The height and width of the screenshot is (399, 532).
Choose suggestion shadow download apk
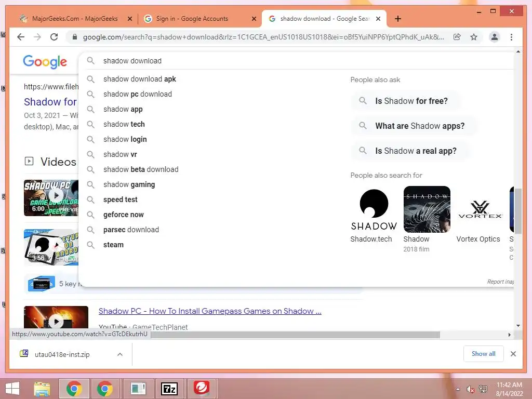[139, 79]
